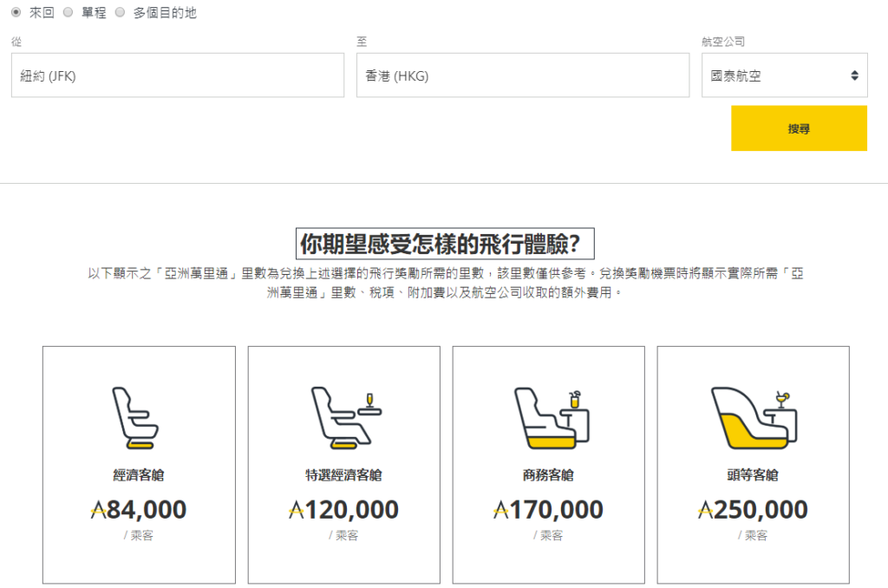The width and height of the screenshot is (888, 588).
Task: Click the yellow 搜尋 search button
Action: [799, 128]
